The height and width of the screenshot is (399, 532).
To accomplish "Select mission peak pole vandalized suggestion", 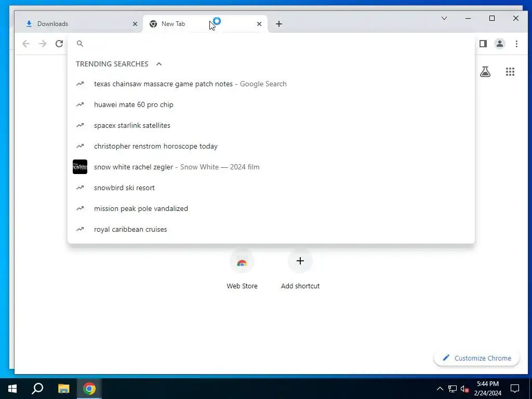I will pos(271,209).
